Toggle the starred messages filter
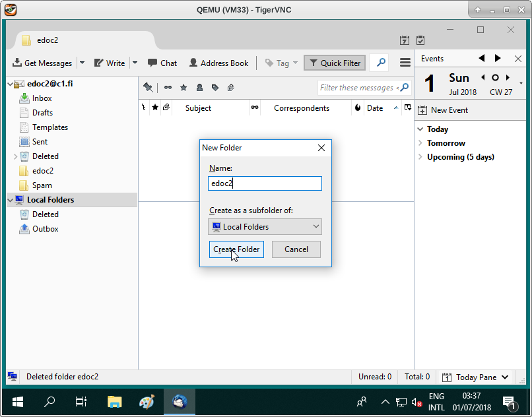Screen dimensions: 532x417 pyautogui.click(x=183, y=87)
